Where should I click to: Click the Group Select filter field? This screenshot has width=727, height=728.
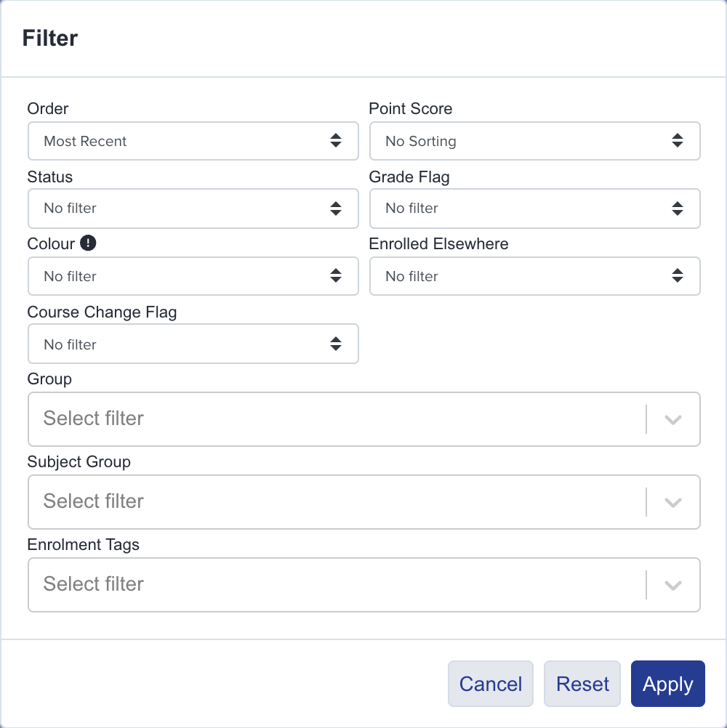coord(363,419)
